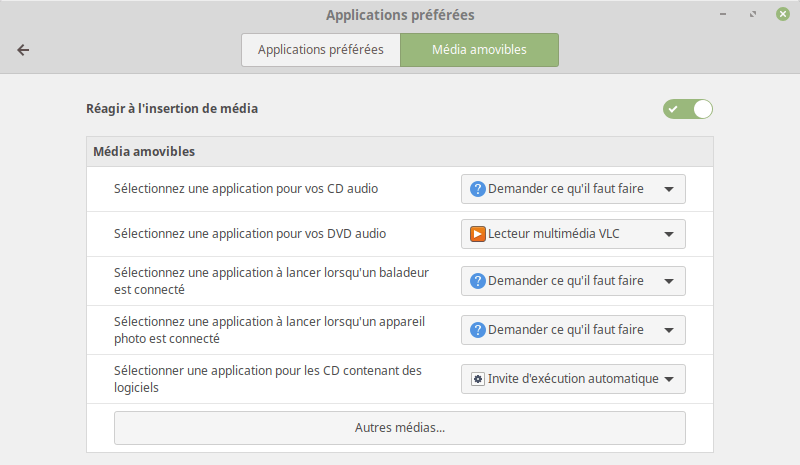Open the CD audio application dropdown
This screenshot has height=465, width=800.
coord(573,189)
